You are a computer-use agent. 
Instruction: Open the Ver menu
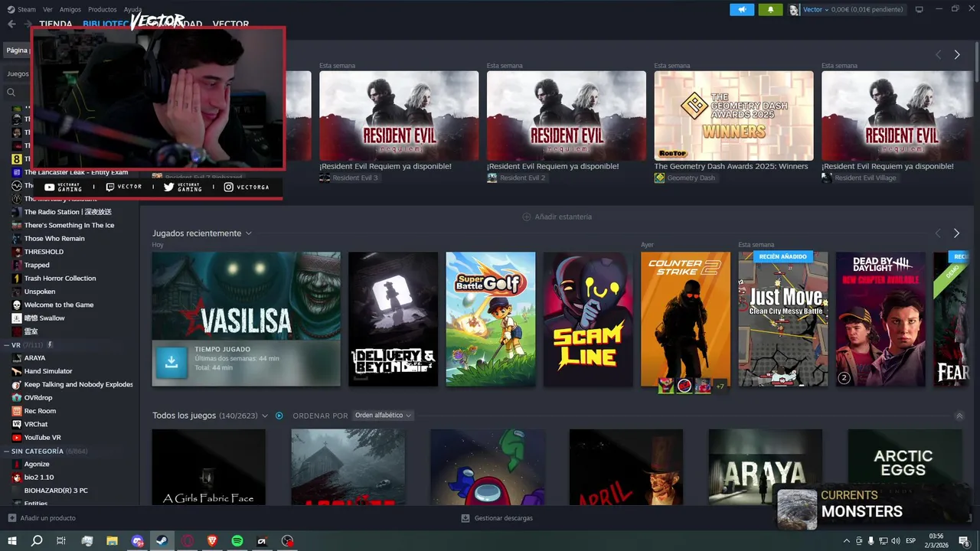(x=47, y=9)
